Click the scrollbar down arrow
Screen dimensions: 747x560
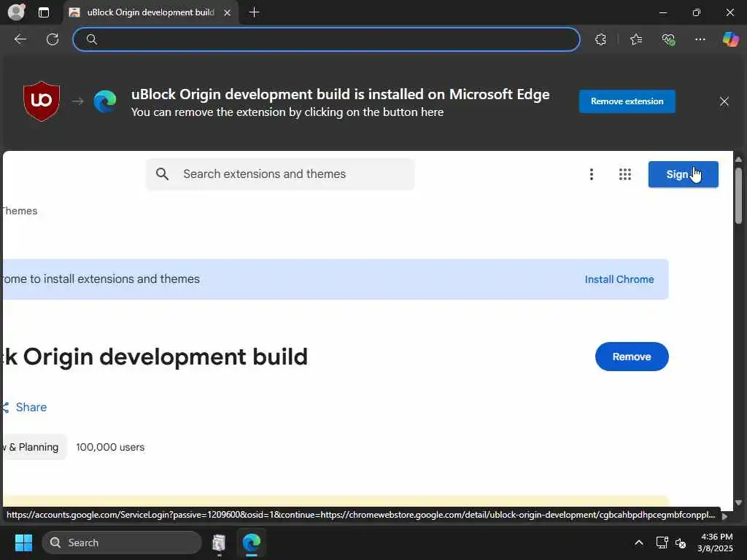(738, 503)
